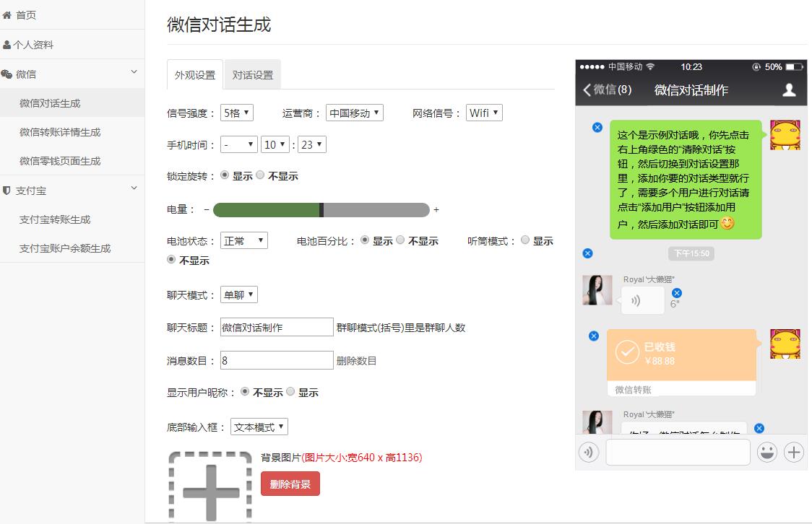Play the 6" voice message bubble
This screenshot has height=524, width=812.
(x=643, y=300)
